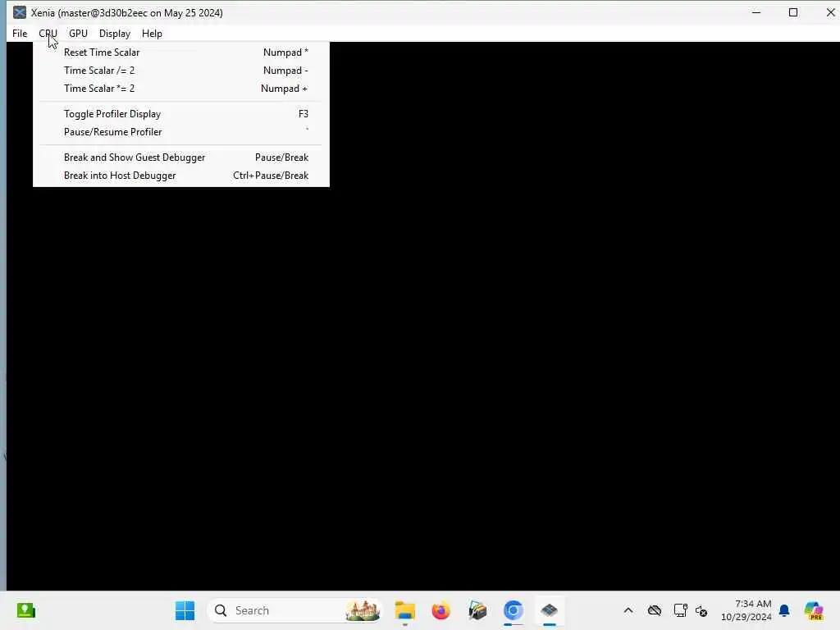Image resolution: width=840 pixels, height=630 pixels.
Task: Open the notifications bell
Action: point(784,610)
